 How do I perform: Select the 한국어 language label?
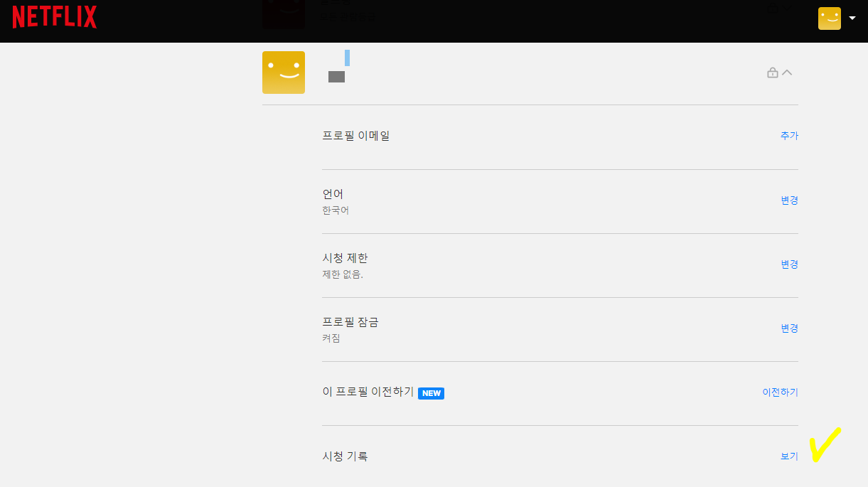[337, 210]
